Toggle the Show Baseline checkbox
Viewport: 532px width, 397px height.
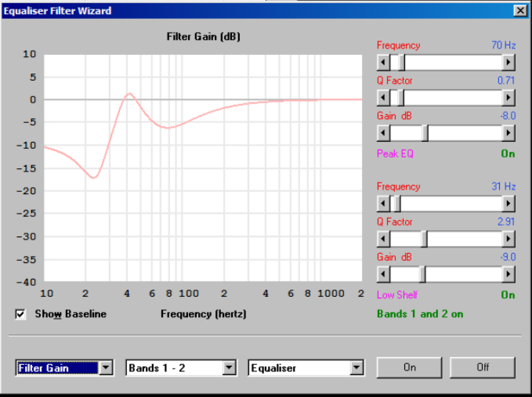20,314
